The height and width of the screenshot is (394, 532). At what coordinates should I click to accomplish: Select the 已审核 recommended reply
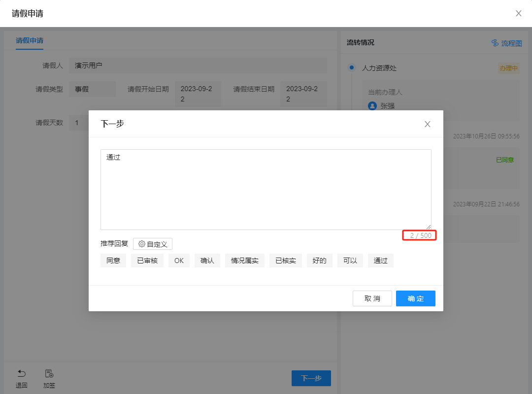(147, 261)
